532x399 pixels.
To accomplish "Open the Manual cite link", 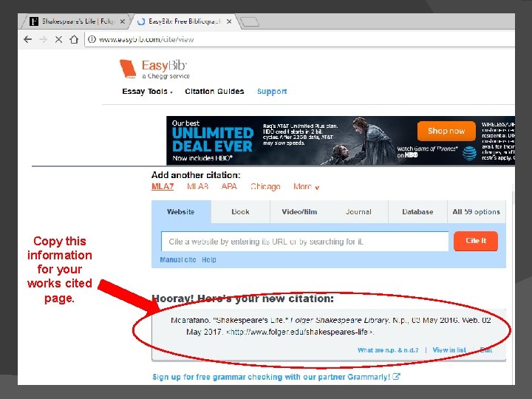I will pos(178,260).
